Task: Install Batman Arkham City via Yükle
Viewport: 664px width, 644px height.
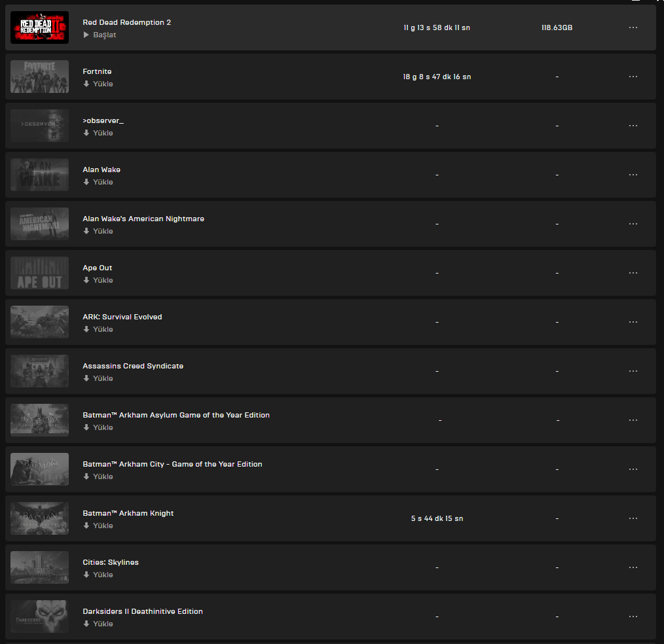Action: (x=98, y=476)
